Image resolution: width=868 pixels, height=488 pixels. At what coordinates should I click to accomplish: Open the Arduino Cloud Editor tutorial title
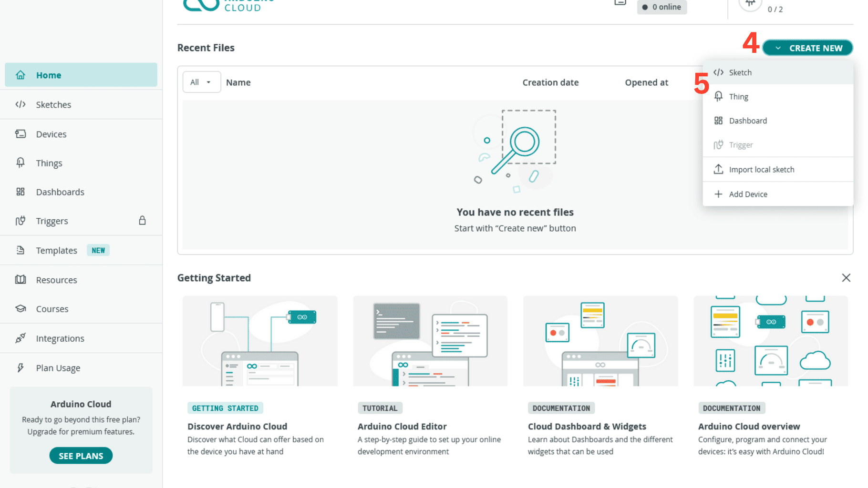[x=402, y=427]
